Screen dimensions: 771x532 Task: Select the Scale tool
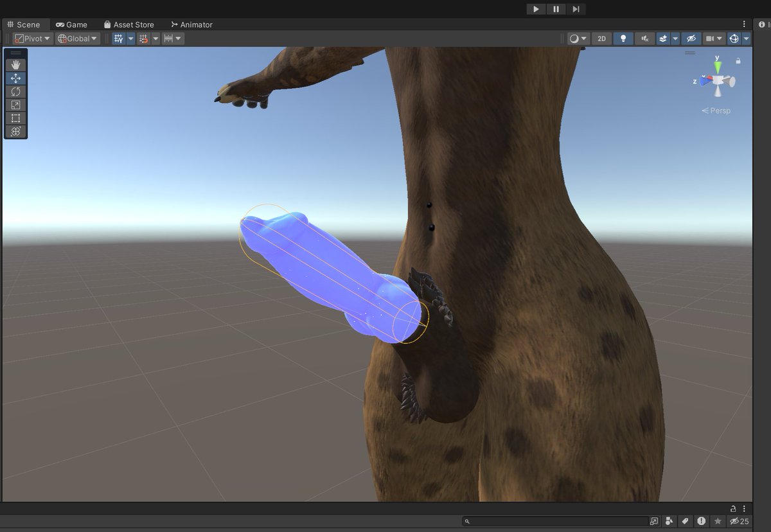pos(15,105)
